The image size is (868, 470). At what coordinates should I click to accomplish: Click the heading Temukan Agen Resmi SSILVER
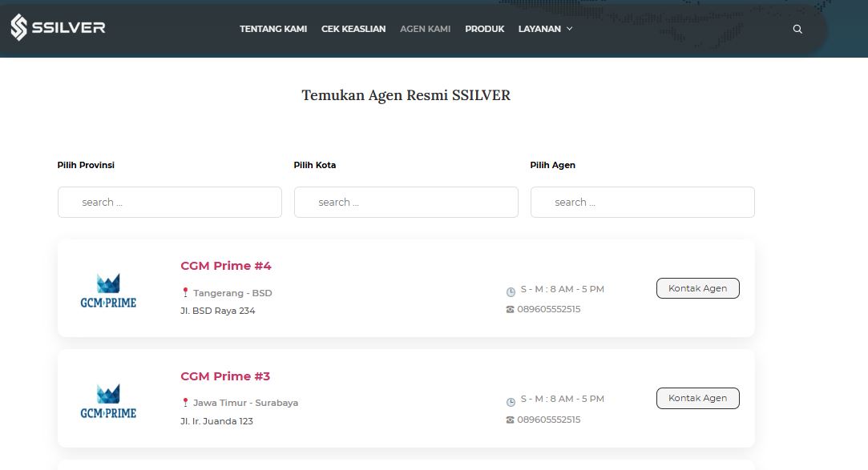406,95
